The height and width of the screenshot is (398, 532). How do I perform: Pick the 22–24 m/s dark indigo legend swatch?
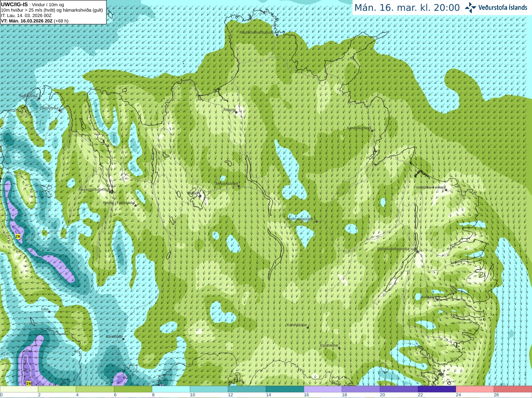click(x=437, y=389)
